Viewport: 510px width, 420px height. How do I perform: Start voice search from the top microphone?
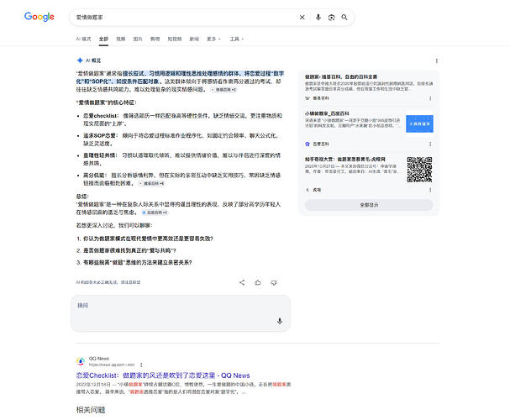318,18
